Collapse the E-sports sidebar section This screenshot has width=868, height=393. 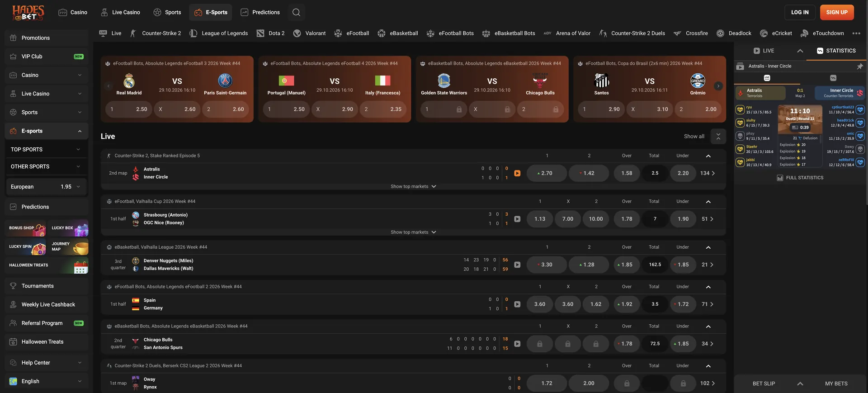(x=47, y=131)
